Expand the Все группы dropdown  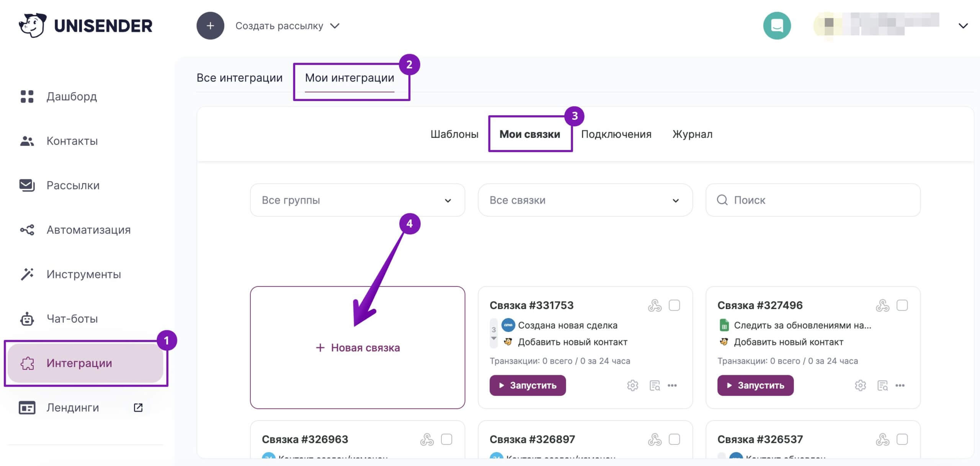coord(357,200)
